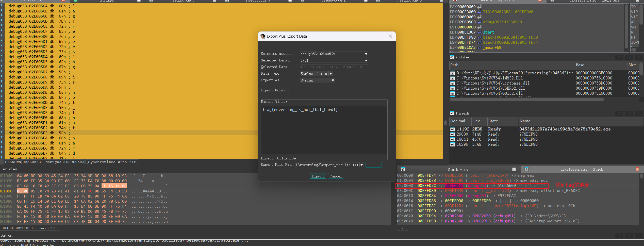
Task: Open the Export File Path dropdown
Action: pyautogui.click(x=361, y=165)
